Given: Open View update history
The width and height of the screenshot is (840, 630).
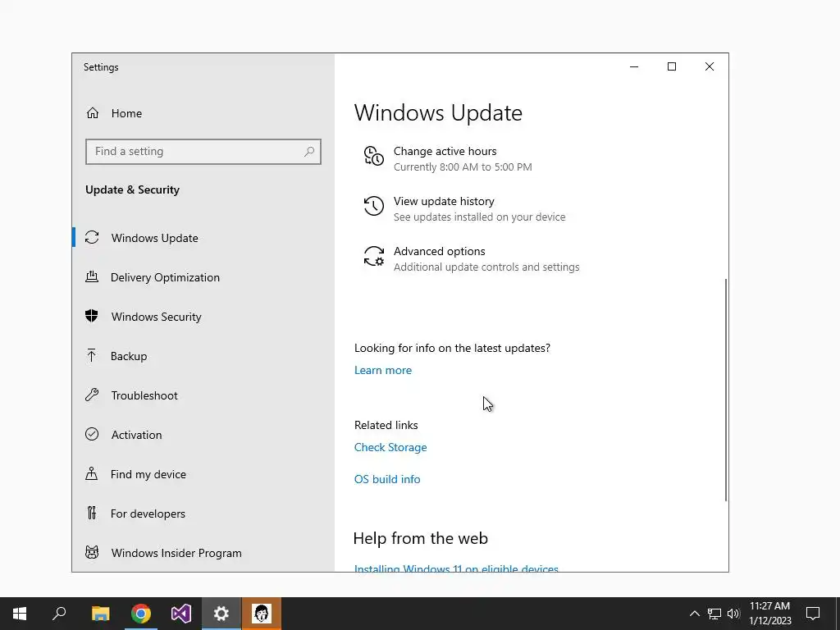Looking at the screenshot, I should tap(444, 202).
